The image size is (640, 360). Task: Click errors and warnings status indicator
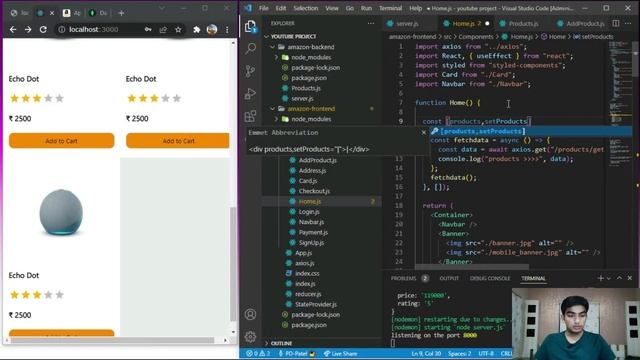pyautogui.click(x=258, y=353)
